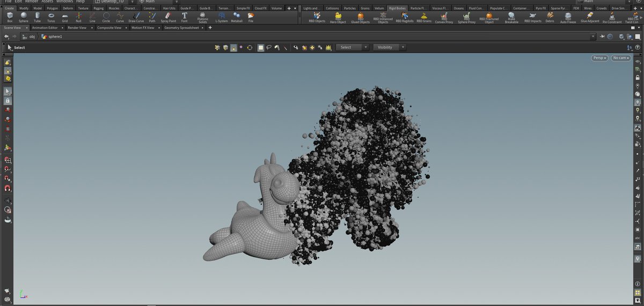Click the obj path segment
The height and width of the screenshot is (306, 644).
pos(29,36)
